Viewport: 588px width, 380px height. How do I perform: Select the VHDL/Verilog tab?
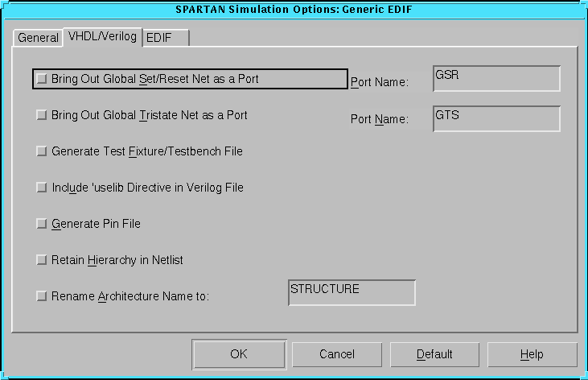coord(102,36)
